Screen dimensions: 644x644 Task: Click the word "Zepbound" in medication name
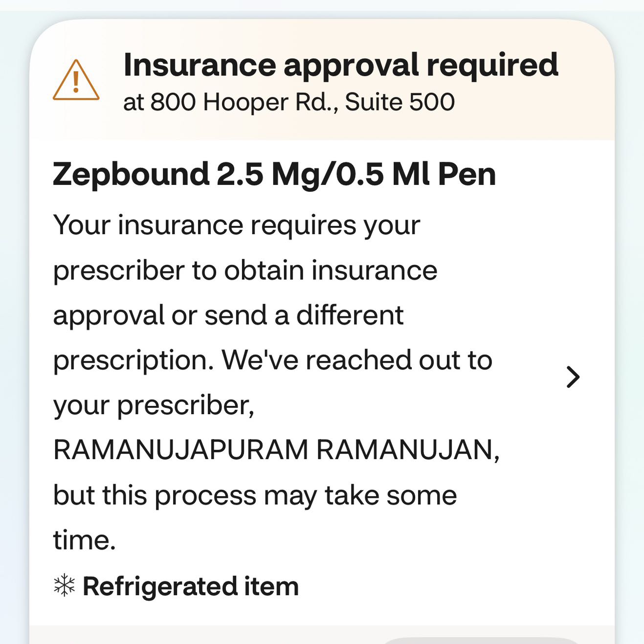click(x=131, y=174)
